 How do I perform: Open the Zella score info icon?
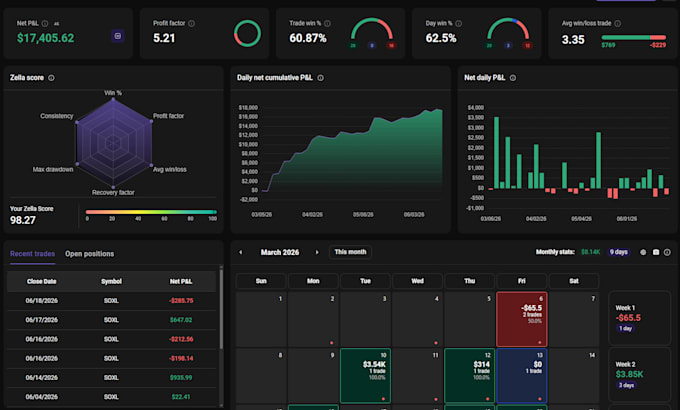point(51,78)
